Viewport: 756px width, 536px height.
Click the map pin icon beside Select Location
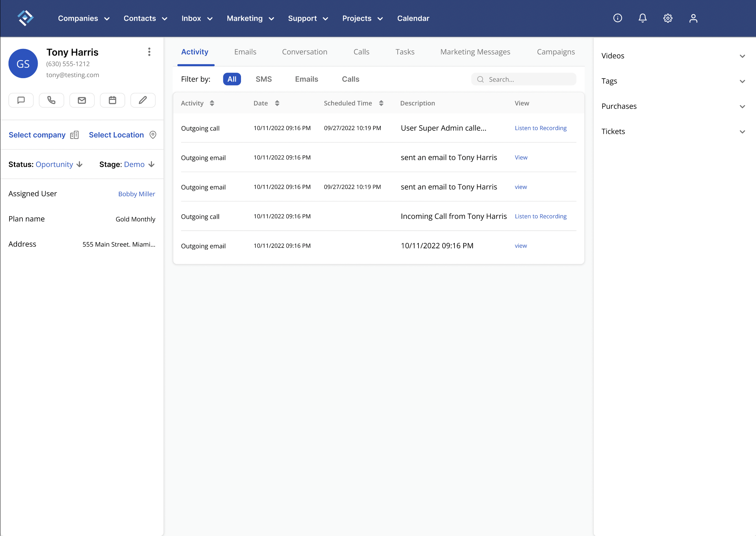pyautogui.click(x=153, y=135)
